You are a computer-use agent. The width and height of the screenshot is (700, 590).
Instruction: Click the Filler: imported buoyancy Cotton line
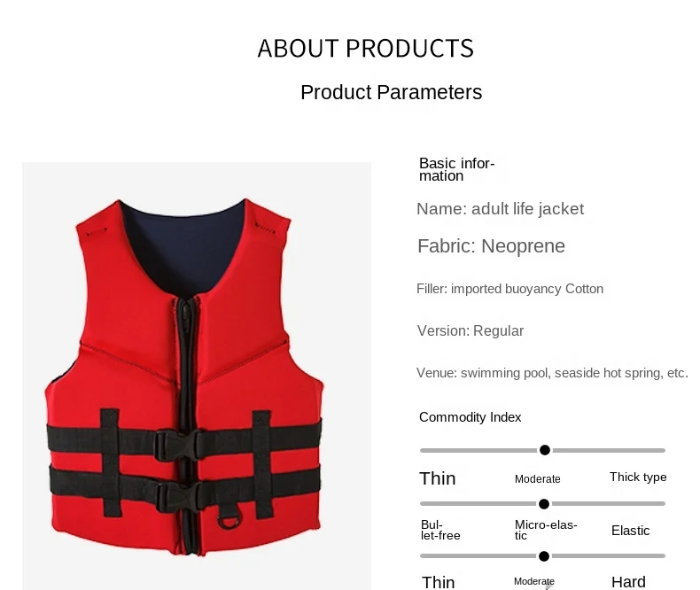(x=509, y=289)
